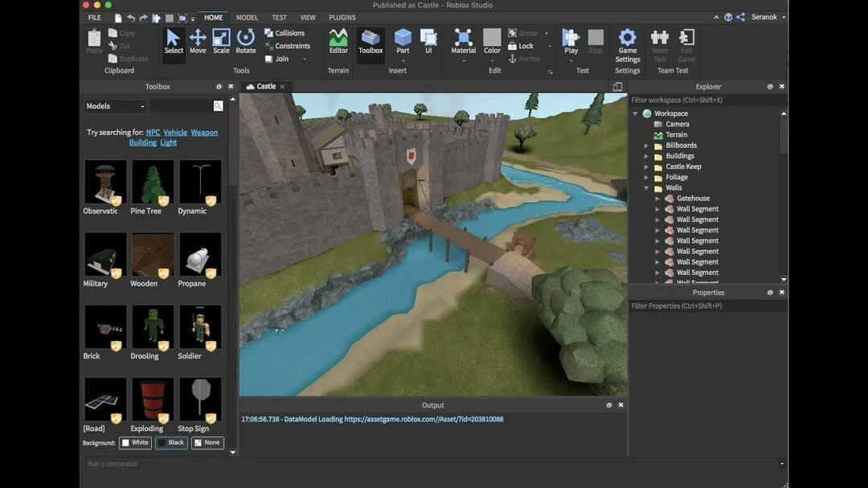This screenshot has height=488, width=868.
Task: Undock the Output panel
Action: pyautogui.click(x=609, y=405)
